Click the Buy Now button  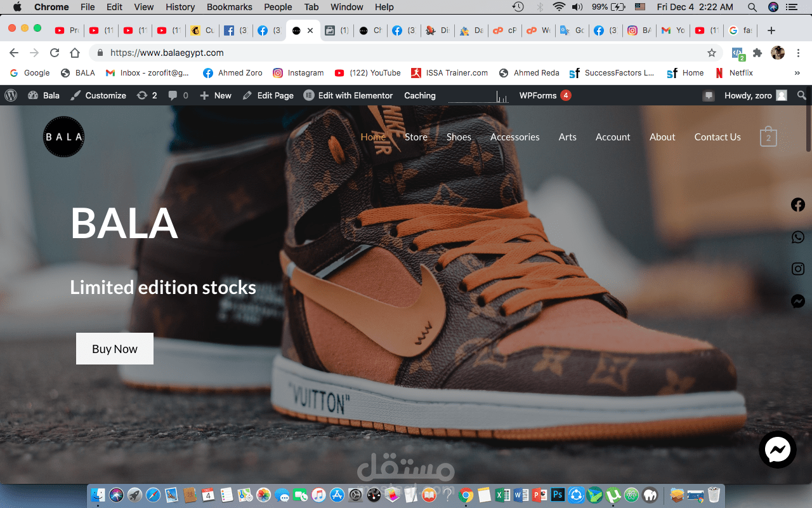pyautogui.click(x=115, y=349)
